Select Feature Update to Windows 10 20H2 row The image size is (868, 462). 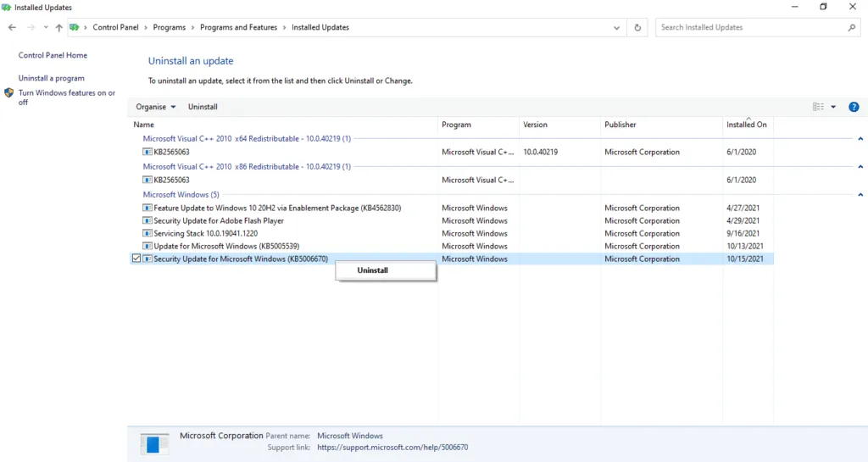tap(451, 208)
